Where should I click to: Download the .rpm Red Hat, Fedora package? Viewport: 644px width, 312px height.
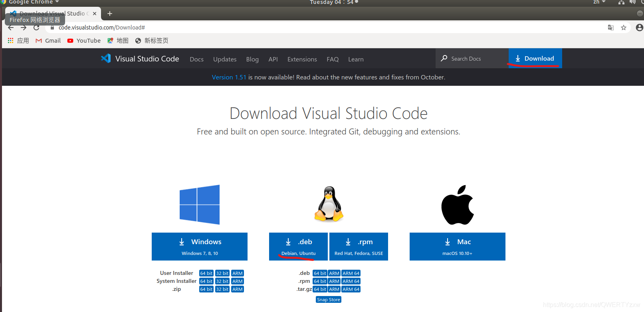click(x=359, y=247)
